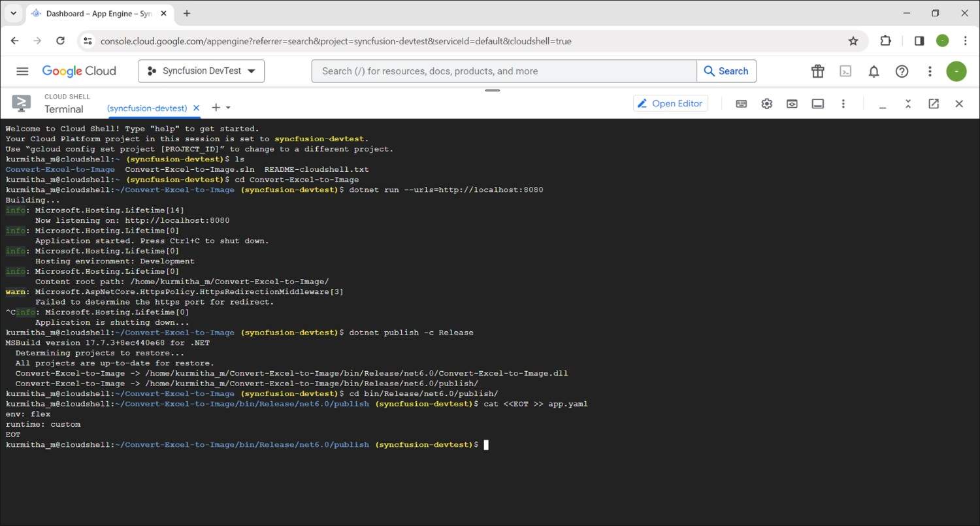
Task: Open the Syncfusion DevTest project picker
Action: click(x=201, y=71)
